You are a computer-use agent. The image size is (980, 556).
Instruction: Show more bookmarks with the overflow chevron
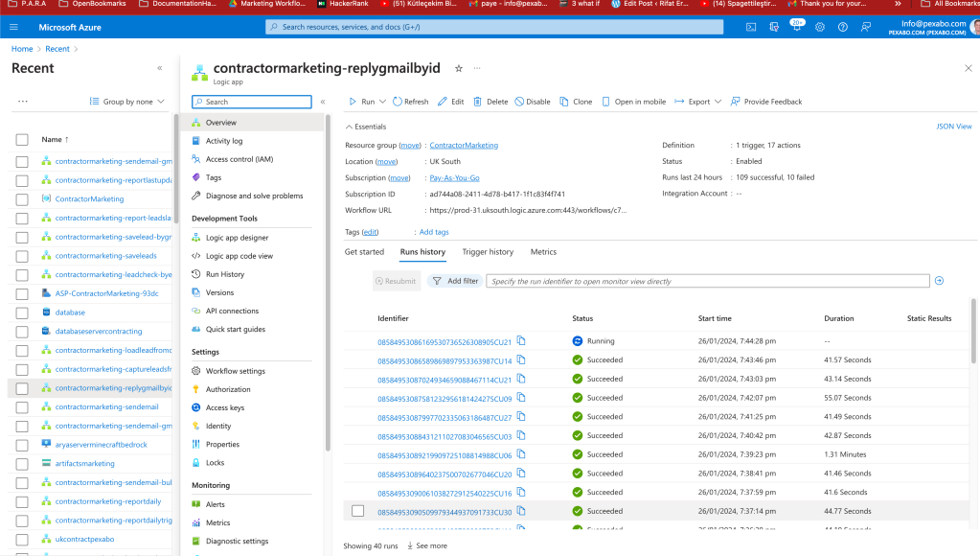click(898, 4)
